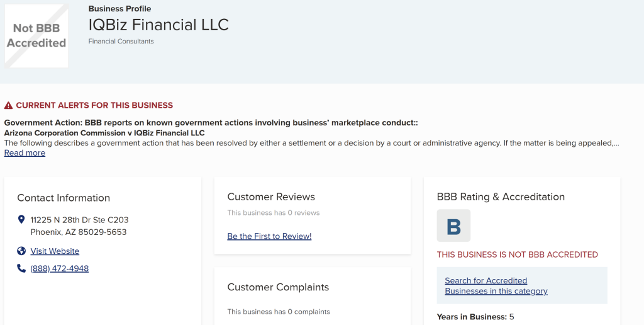Click the phone handset icon
This screenshot has width=644, height=325.
click(x=21, y=268)
